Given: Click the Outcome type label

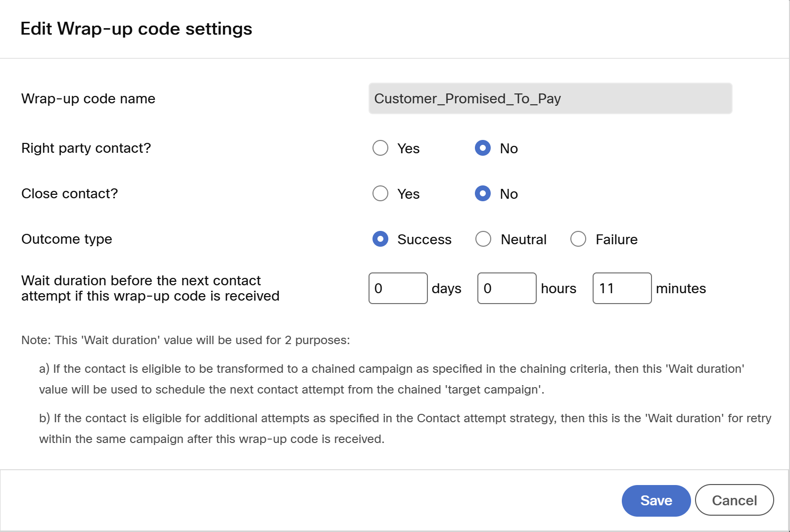Looking at the screenshot, I should click(x=67, y=239).
